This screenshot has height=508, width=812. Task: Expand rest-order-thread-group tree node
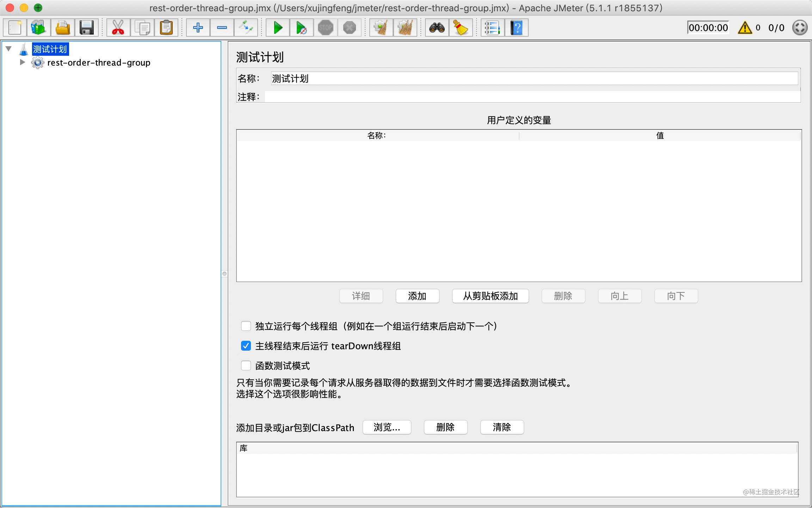(x=22, y=62)
